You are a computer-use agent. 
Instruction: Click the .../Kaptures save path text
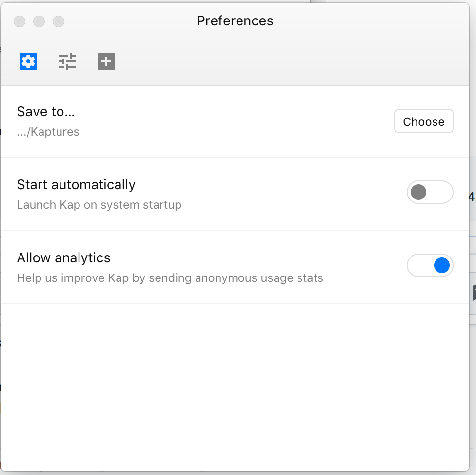point(48,132)
